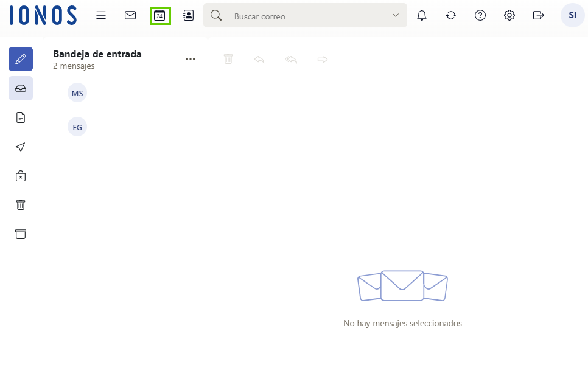Viewport: 588px width, 376px height.
Task: Open the contacts address book icon
Action: click(x=189, y=16)
